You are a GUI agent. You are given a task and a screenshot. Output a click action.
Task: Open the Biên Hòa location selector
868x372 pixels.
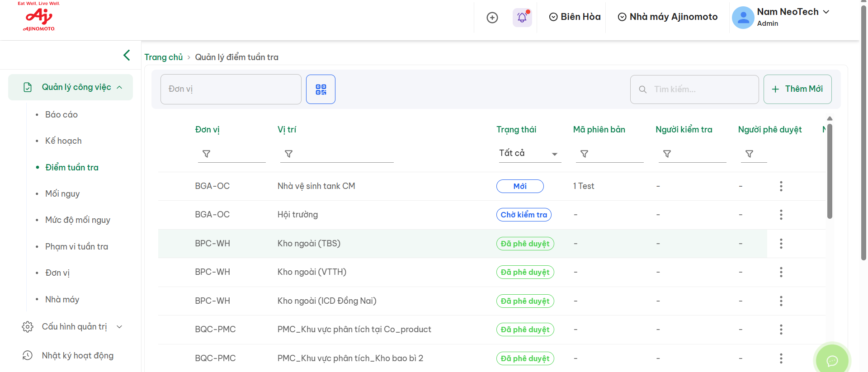tap(575, 17)
